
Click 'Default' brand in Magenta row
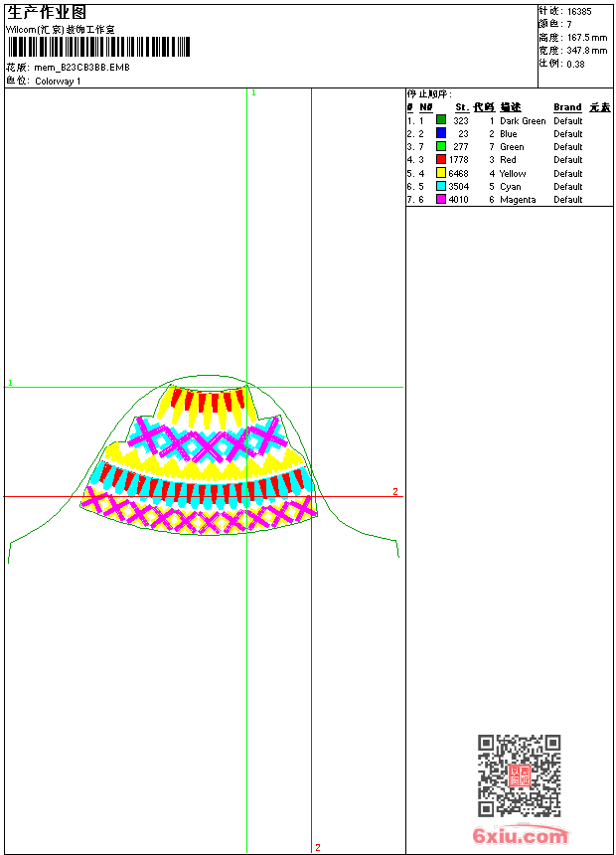[568, 200]
